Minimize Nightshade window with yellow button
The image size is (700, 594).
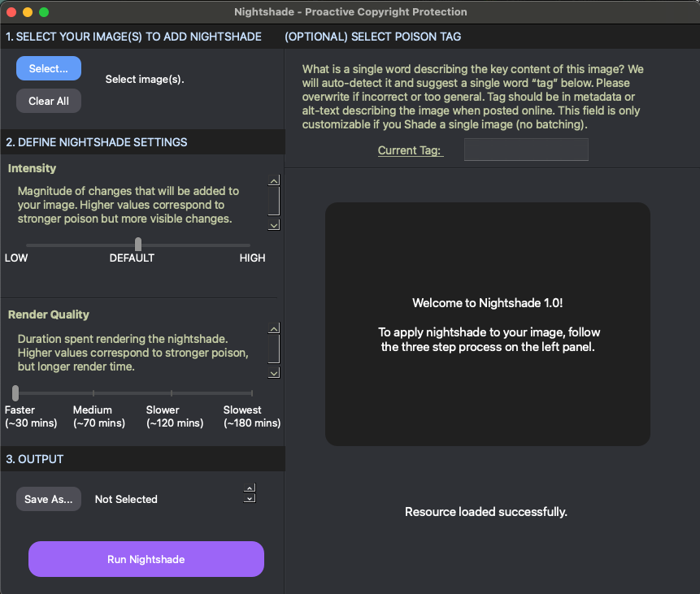tap(28, 12)
